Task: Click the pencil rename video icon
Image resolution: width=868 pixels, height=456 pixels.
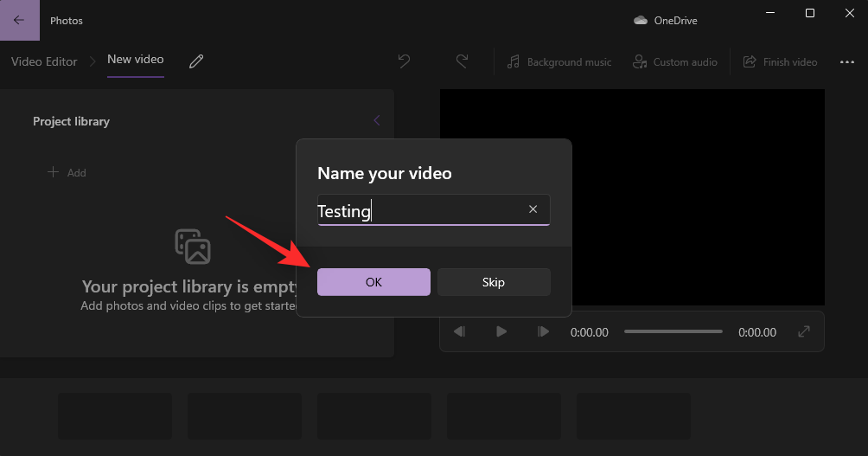Action: point(196,61)
